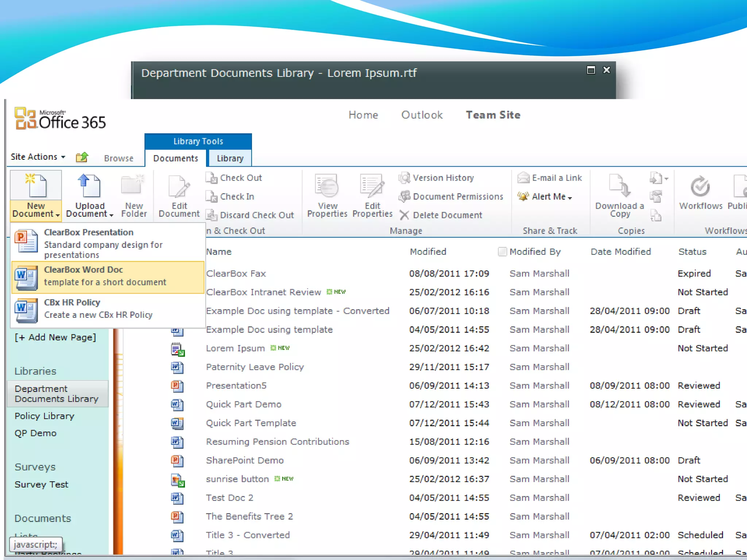Toggle the select-all checkbox near Modified By

pos(502,252)
